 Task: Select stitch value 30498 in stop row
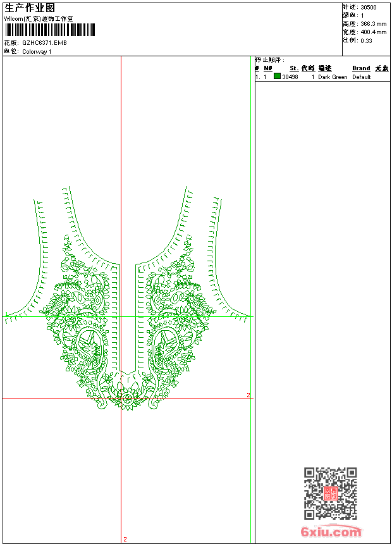click(290, 77)
